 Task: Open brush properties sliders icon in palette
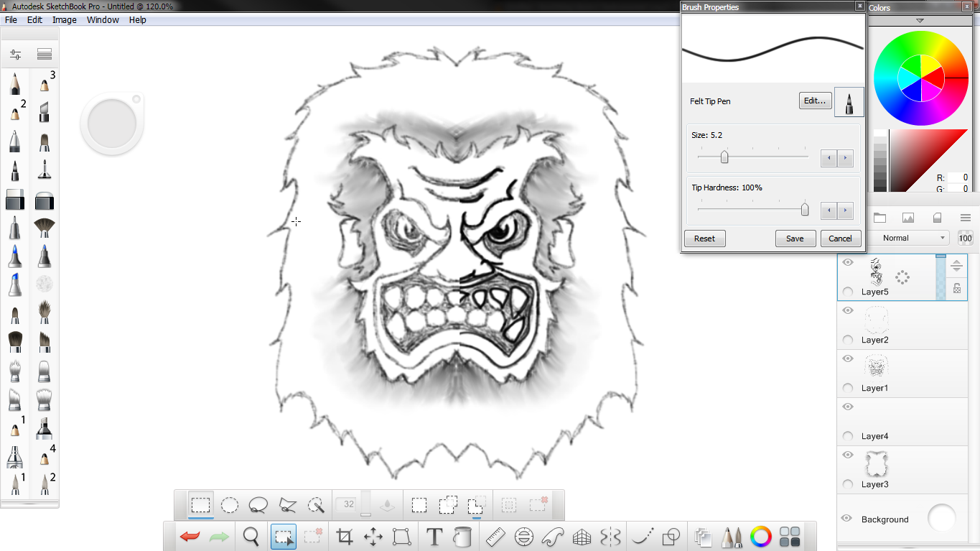(16, 54)
